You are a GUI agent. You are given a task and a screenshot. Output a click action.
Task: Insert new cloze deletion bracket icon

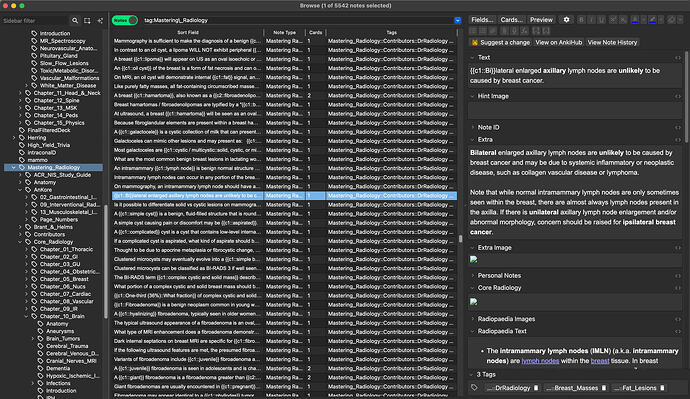point(536,31)
